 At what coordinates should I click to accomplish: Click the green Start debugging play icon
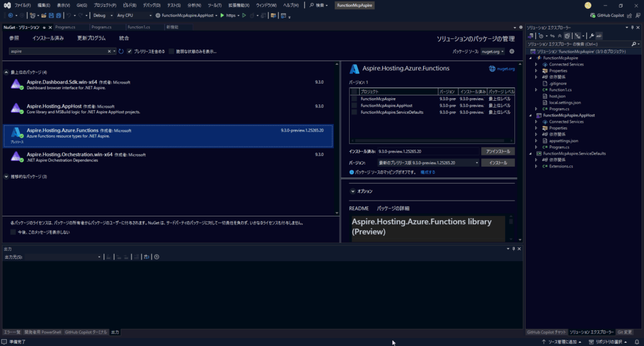pyautogui.click(x=222, y=16)
